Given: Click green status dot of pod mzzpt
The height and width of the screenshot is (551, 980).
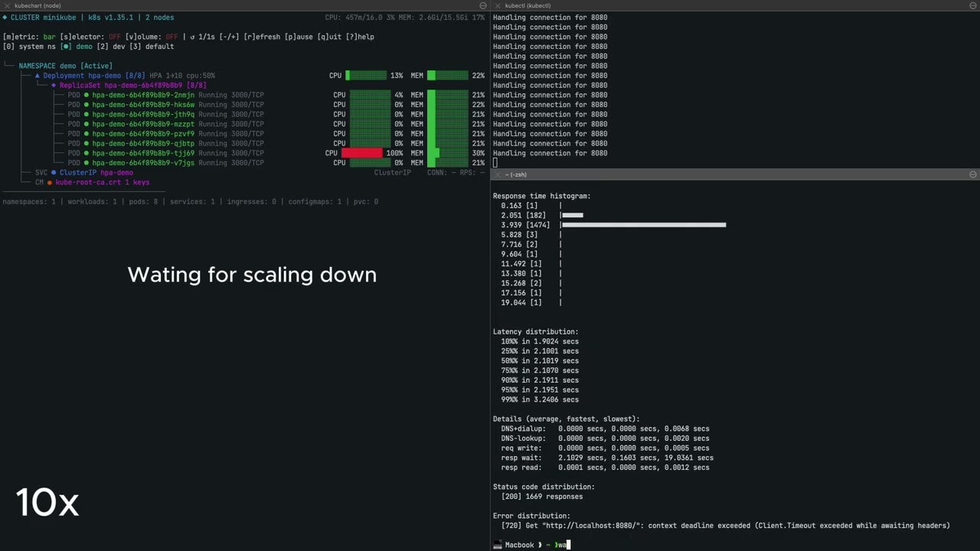Looking at the screenshot, I should click(87, 124).
